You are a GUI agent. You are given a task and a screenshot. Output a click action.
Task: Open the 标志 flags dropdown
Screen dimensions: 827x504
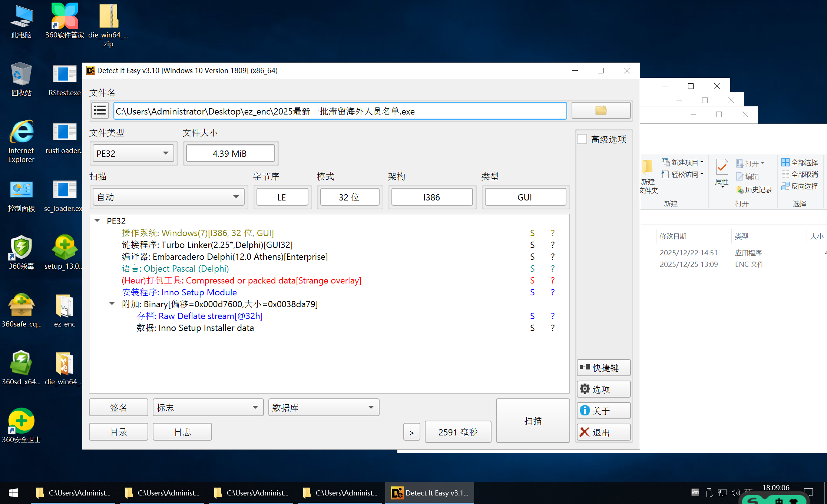[x=208, y=408]
